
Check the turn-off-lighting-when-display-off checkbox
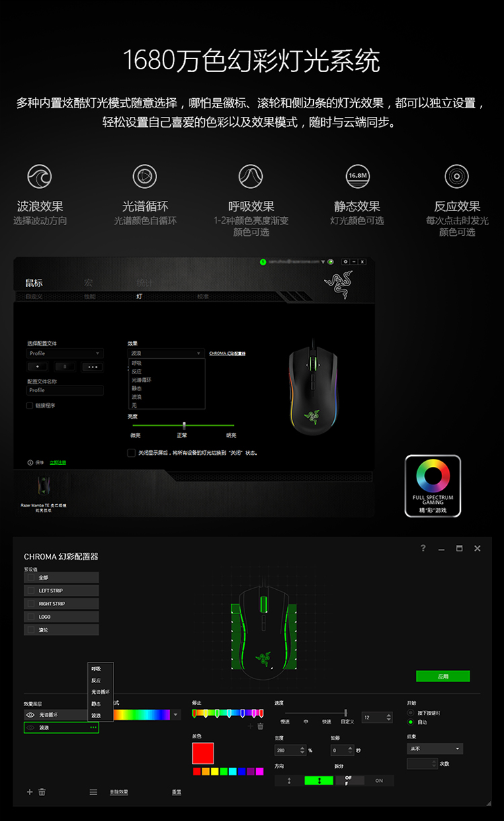131,453
